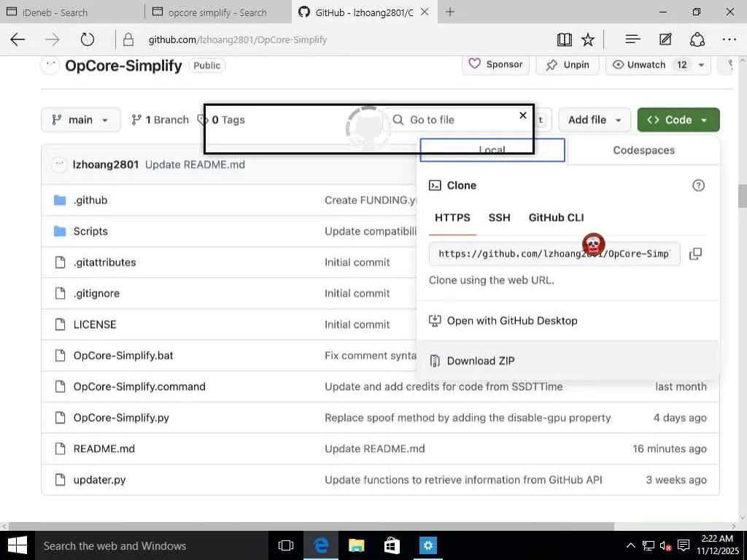The image size is (747, 560).
Task: Copy clone URL to clipboard icon
Action: pos(695,254)
